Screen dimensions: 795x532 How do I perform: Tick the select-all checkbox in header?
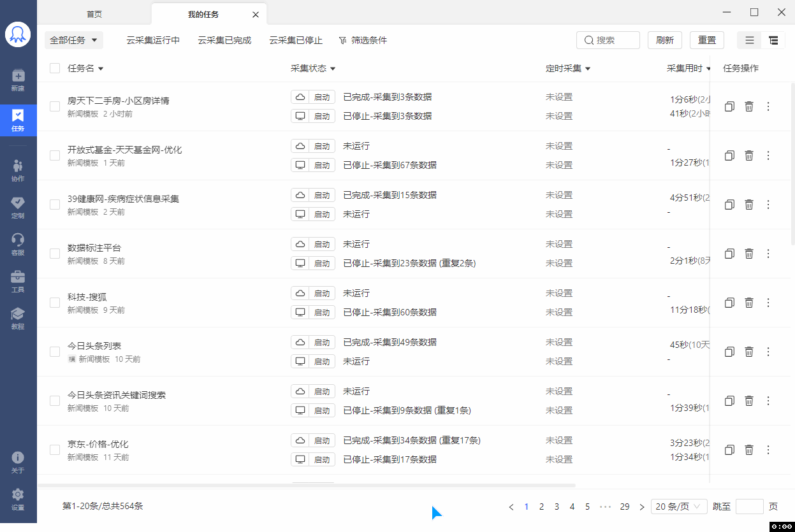tap(55, 68)
